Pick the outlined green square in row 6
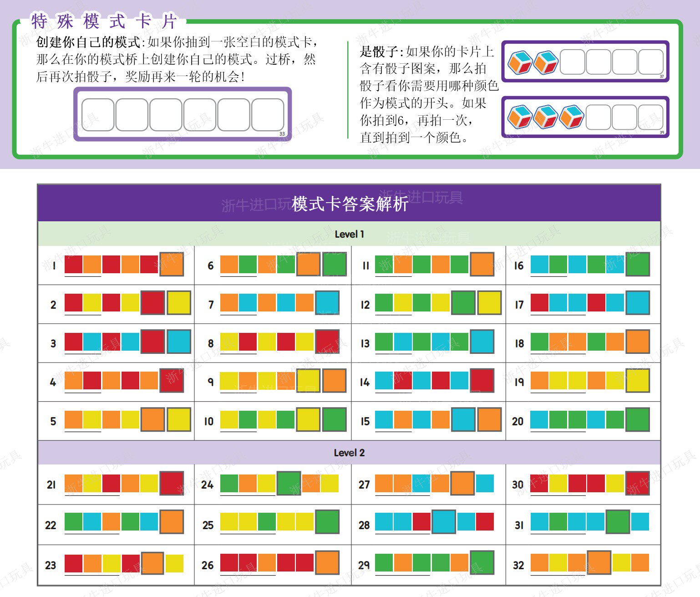This screenshot has height=597, width=700. pos(335,265)
